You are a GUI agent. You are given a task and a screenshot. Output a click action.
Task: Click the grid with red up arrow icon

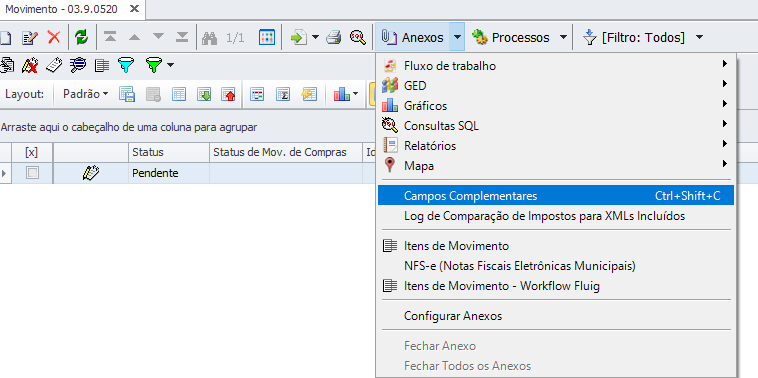[228, 94]
